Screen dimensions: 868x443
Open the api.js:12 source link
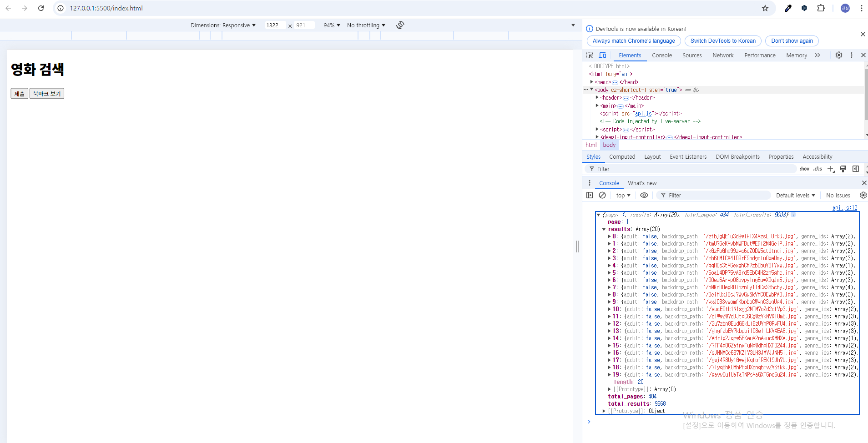click(845, 207)
